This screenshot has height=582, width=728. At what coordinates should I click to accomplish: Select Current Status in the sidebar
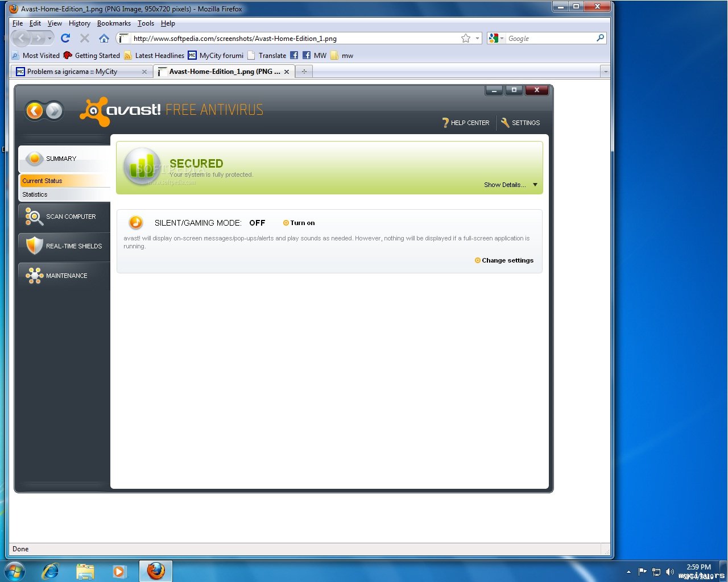click(65, 181)
